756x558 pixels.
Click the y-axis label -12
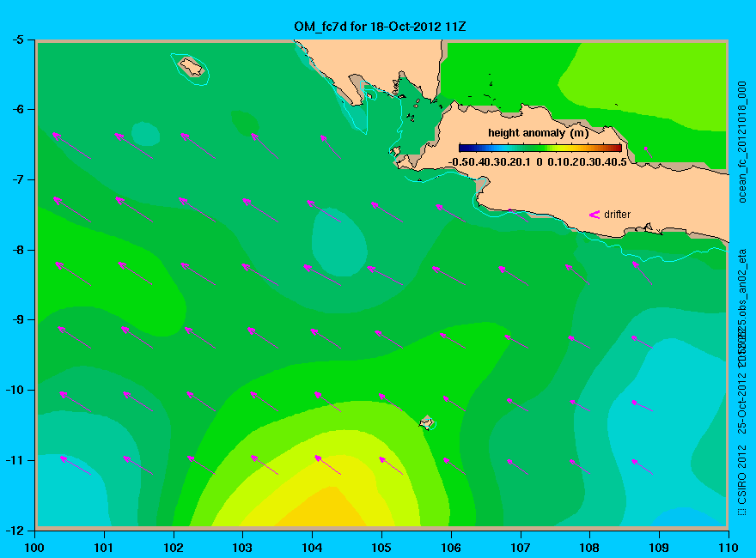tap(15, 530)
